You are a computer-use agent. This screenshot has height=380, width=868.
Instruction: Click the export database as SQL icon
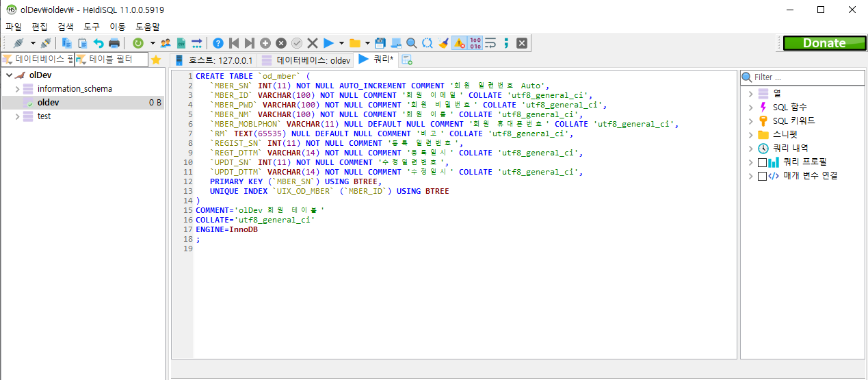(x=181, y=43)
